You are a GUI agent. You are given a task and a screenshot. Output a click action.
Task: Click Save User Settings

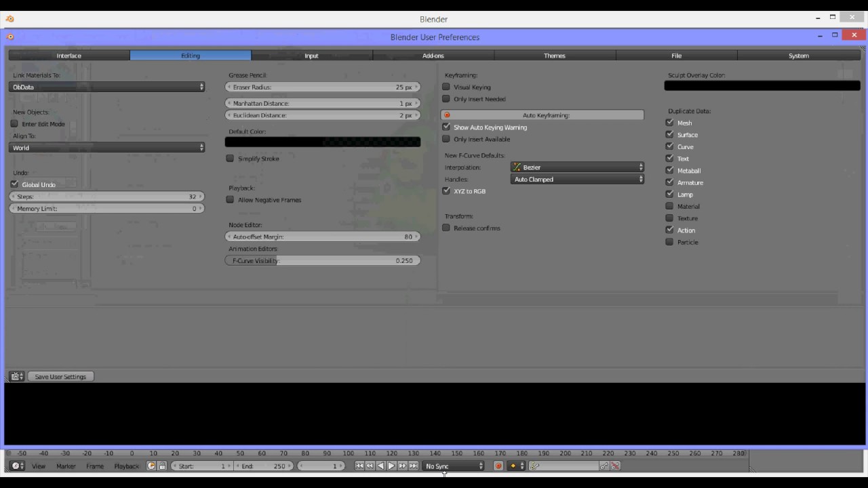(x=60, y=377)
